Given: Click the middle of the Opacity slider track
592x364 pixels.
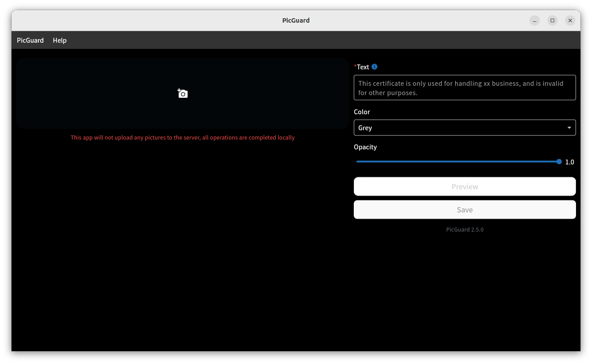Looking at the screenshot, I should 458,162.
